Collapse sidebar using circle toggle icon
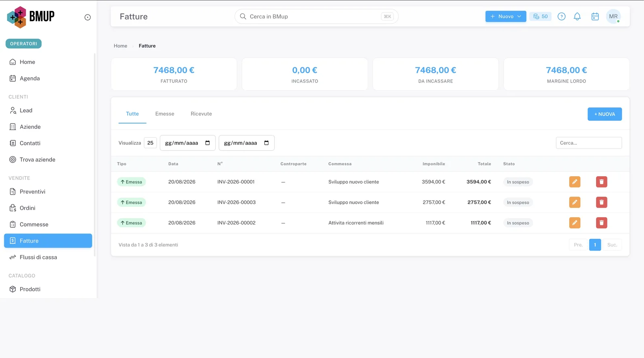 [x=87, y=17]
